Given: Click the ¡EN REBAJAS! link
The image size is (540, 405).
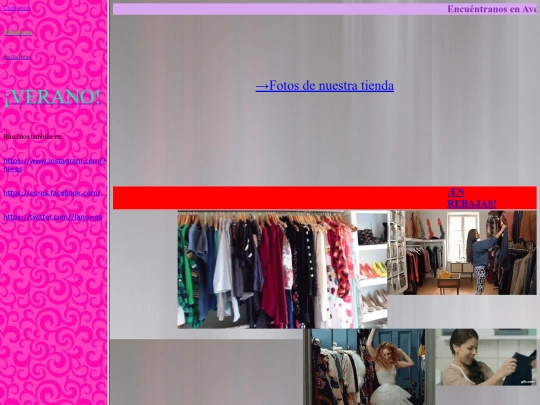Looking at the screenshot, I should 472,198.
